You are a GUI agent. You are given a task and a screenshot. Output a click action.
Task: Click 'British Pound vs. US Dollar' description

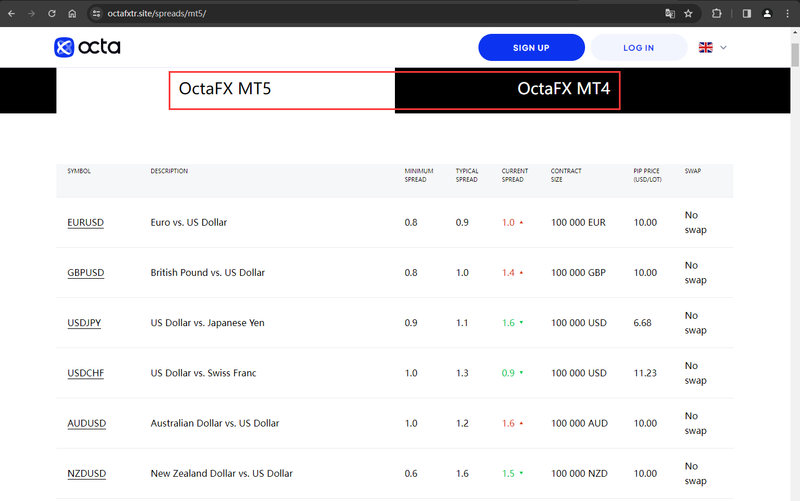coord(208,272)
